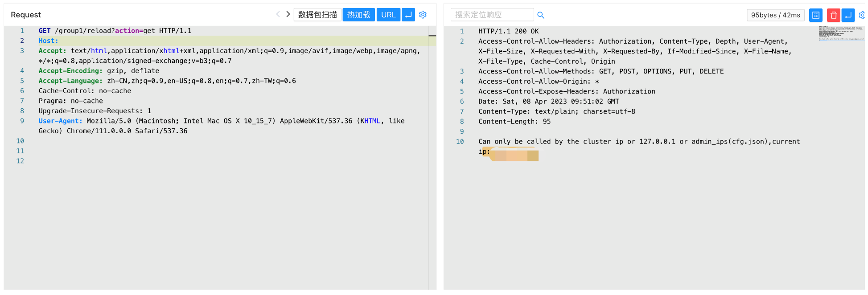Click the HTTP/1.1 200 OK status line
The width and height of the screenshot is (868, 295).
(x=508, y=31)
